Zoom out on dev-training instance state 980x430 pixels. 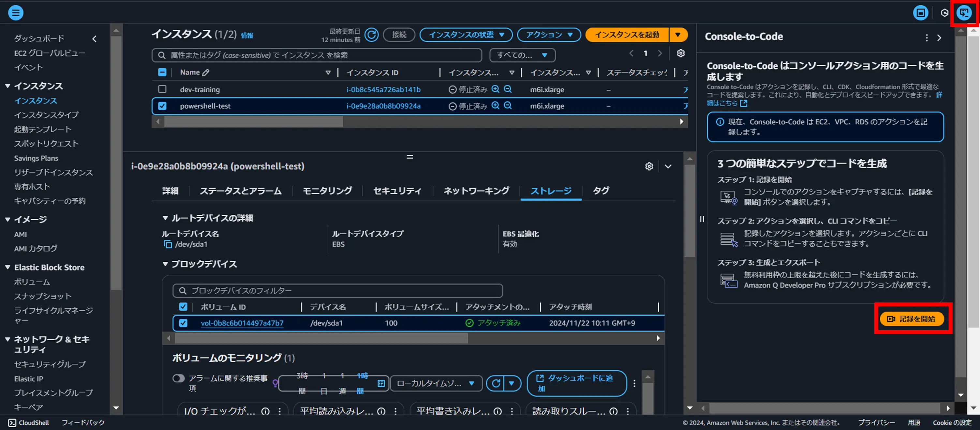[508, 89]
